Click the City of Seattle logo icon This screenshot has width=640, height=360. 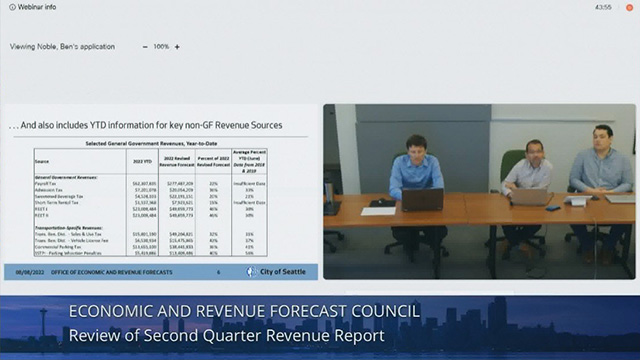[x=251, y=272]
